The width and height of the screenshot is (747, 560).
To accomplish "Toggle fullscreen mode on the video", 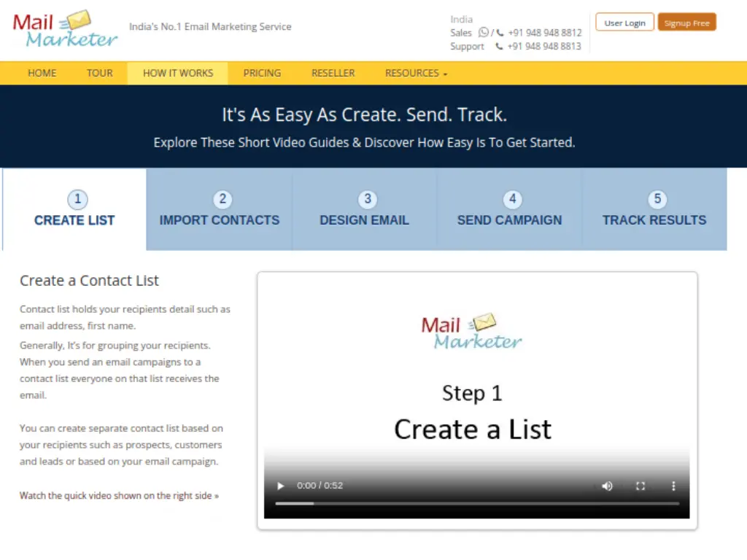I will (x=640, y=486).
